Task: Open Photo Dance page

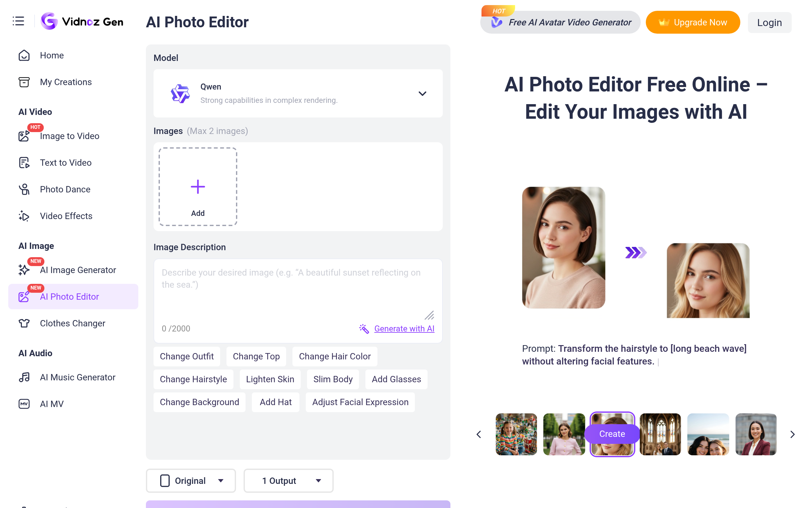Action: (73, 189)
